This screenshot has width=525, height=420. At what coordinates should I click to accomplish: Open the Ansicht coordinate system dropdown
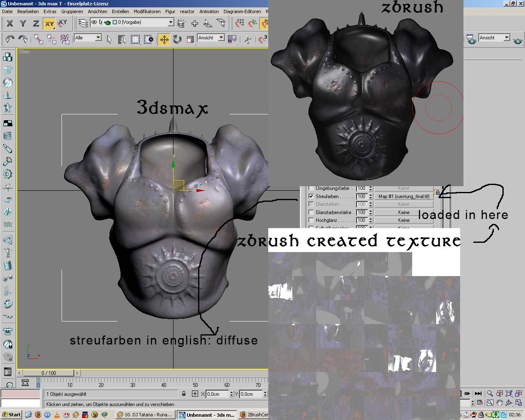[221, 37]
